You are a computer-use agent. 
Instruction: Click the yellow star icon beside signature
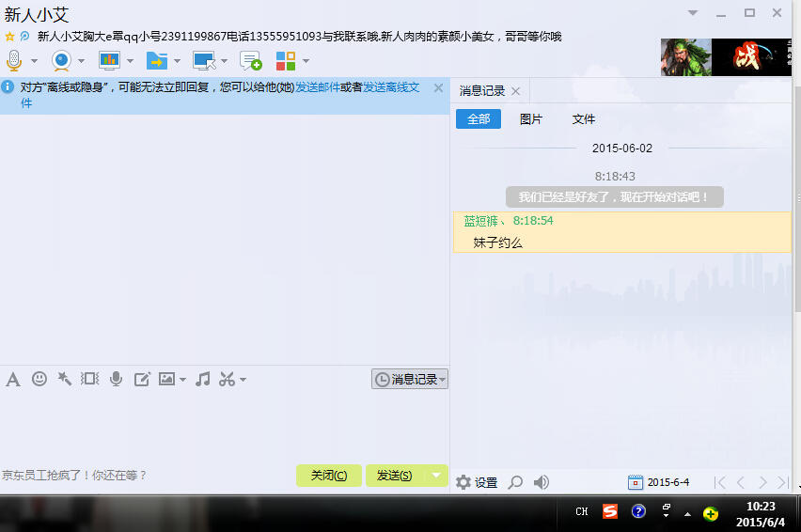click(x=9, y=37)
